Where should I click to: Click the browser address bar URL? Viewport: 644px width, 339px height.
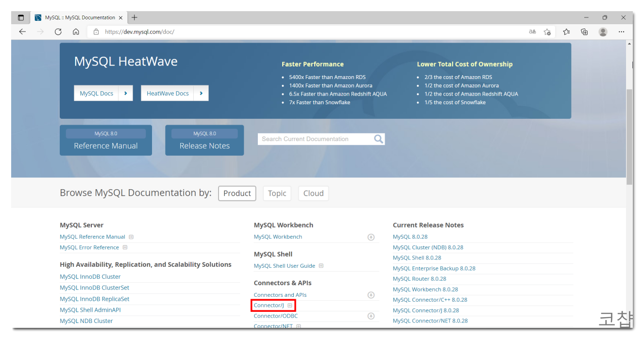tap(139, 32)
